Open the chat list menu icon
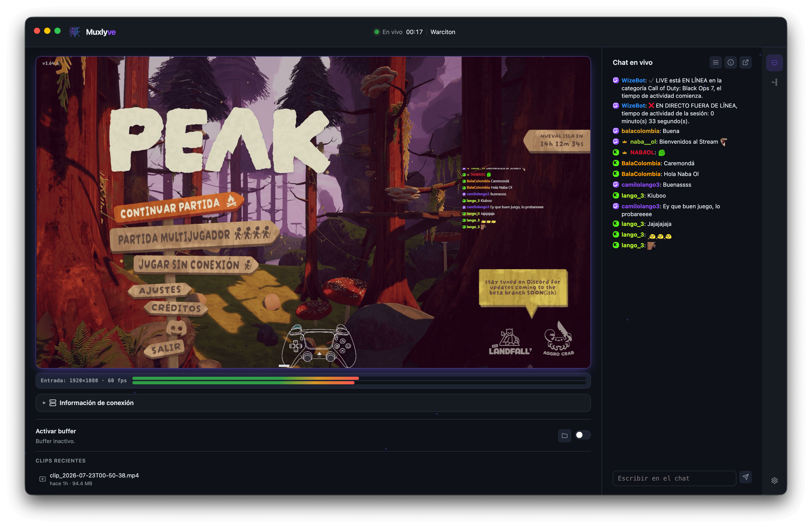The height and width of the screenshot is (528, 812). (x=716, y=62)
